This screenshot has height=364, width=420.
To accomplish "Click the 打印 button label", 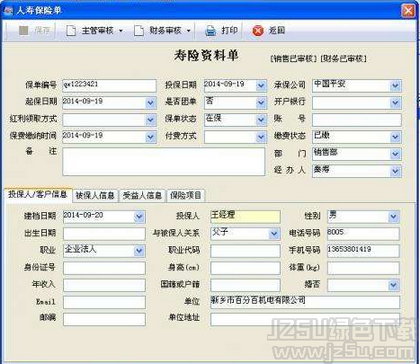I will tap(230, 30).
